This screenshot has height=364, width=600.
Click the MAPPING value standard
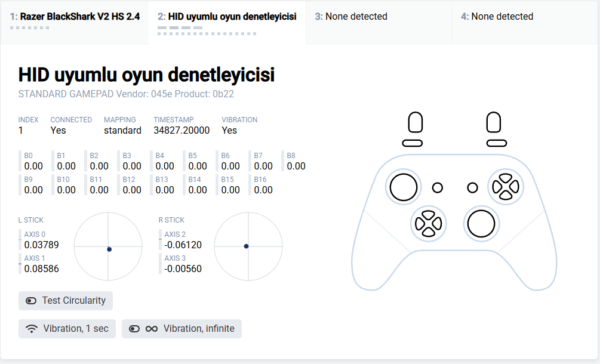coord(122,130)
